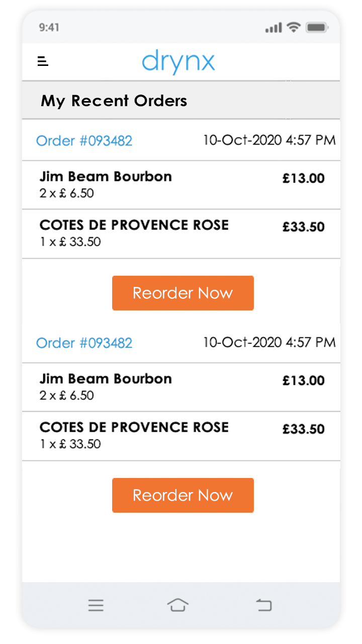Screen dimensions: 362x644
Task: Select COTES DE PROVENCE ROSE in second order
Action: (134, 428)
